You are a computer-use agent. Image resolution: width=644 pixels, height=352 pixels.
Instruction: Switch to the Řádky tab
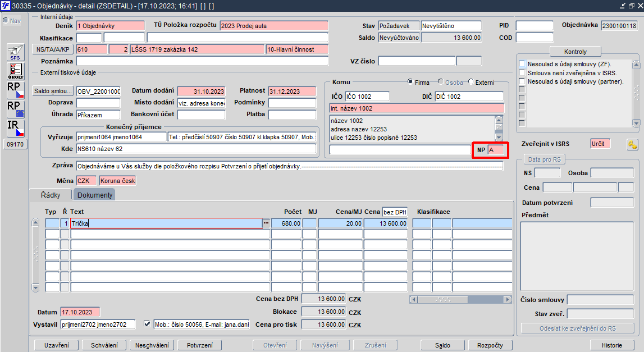pos(51,195)
